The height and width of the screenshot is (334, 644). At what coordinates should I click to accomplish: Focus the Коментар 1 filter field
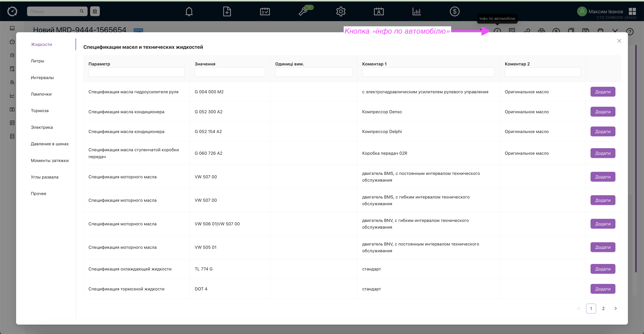(x=428, y=72)
